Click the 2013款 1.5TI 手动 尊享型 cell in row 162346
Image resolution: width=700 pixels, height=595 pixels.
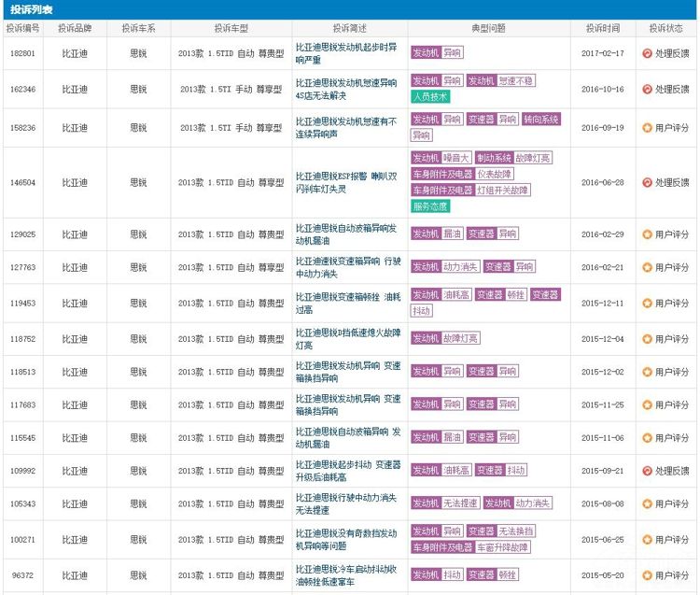click(x=231, y=89)
